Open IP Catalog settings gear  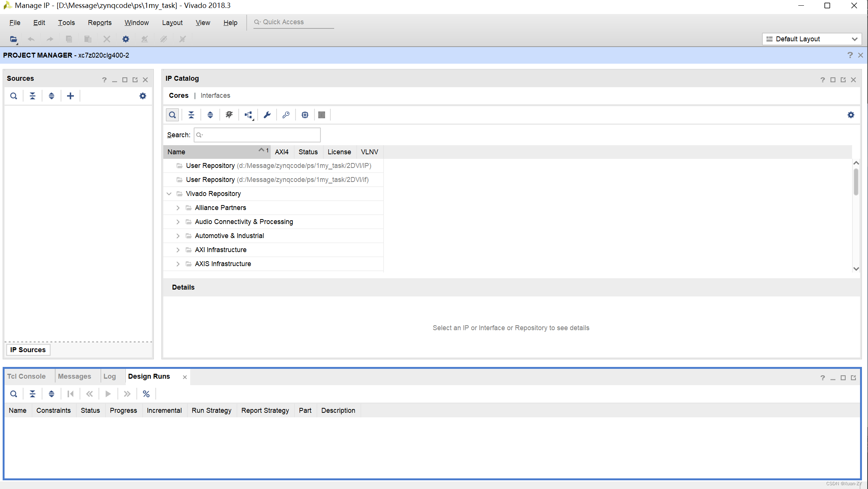point(851,115)
